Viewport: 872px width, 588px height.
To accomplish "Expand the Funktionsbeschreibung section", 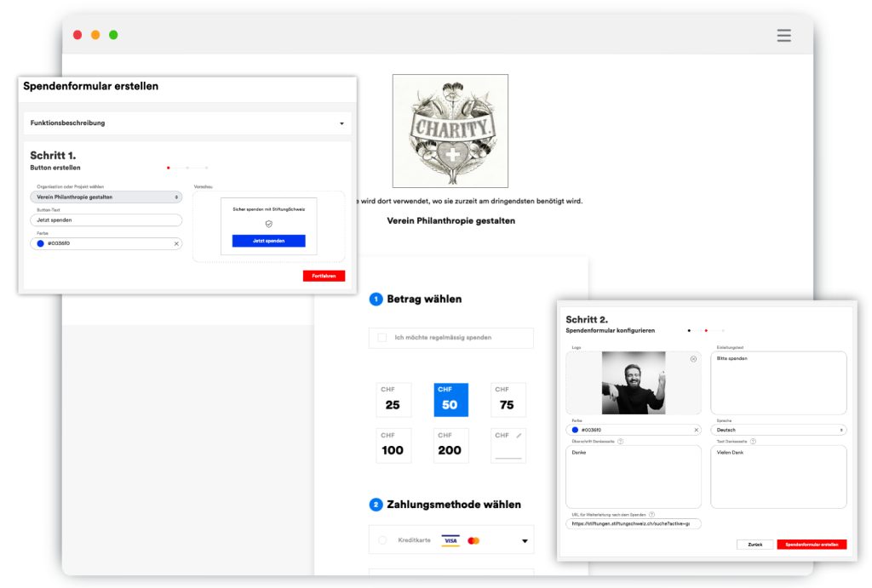I will pos(341,123).
